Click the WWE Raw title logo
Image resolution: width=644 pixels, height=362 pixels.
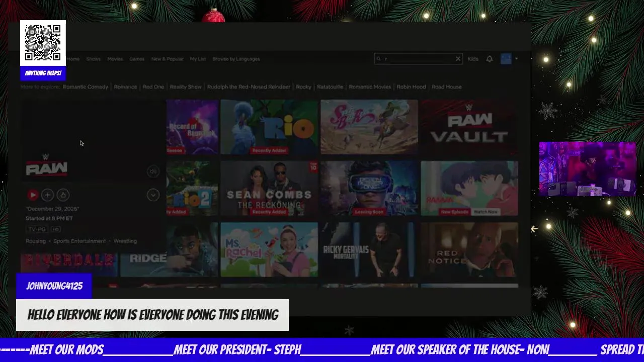tap(46, 166)
